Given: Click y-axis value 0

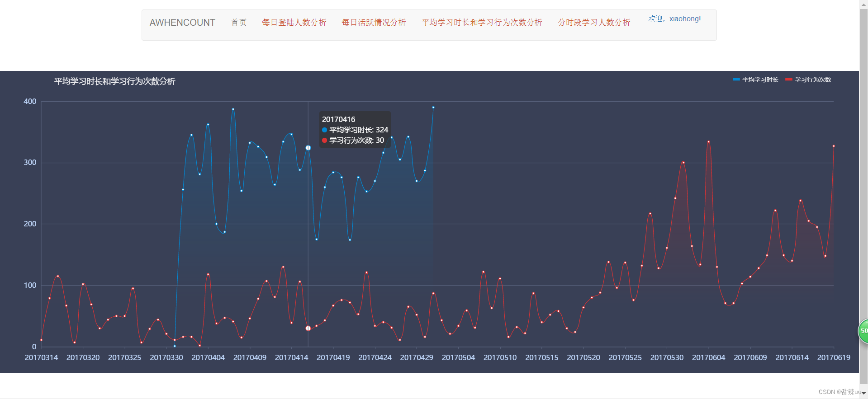Looking at the screenshot, I should click(x=34, y=347).
